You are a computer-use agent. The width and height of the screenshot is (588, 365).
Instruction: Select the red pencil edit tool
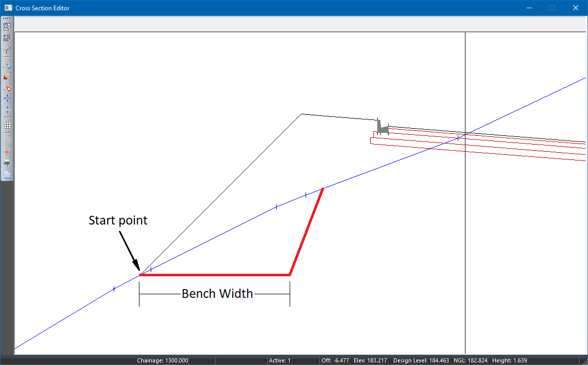coord(7,76)
